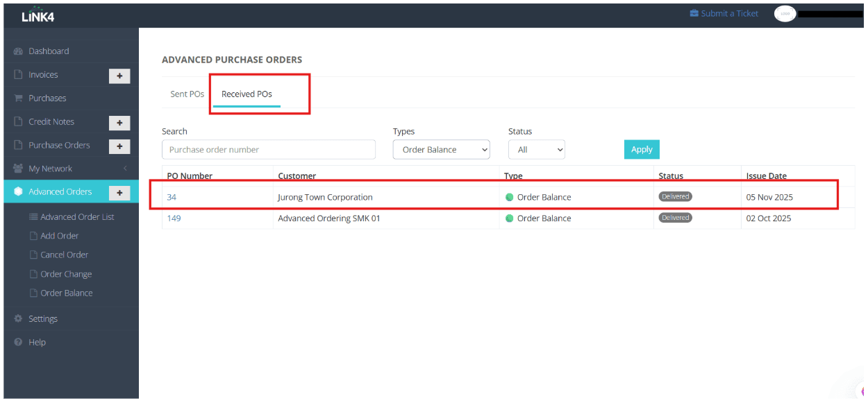Click the plus icon beside Advanced Orders
This screenshot has width=868, height=403.
(x=119, y=193)
